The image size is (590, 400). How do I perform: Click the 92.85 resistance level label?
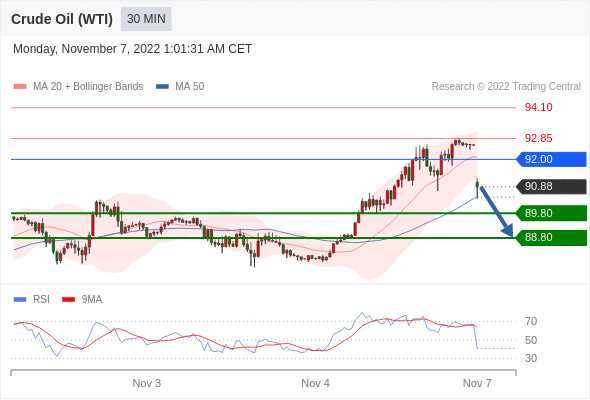point(538,138)
